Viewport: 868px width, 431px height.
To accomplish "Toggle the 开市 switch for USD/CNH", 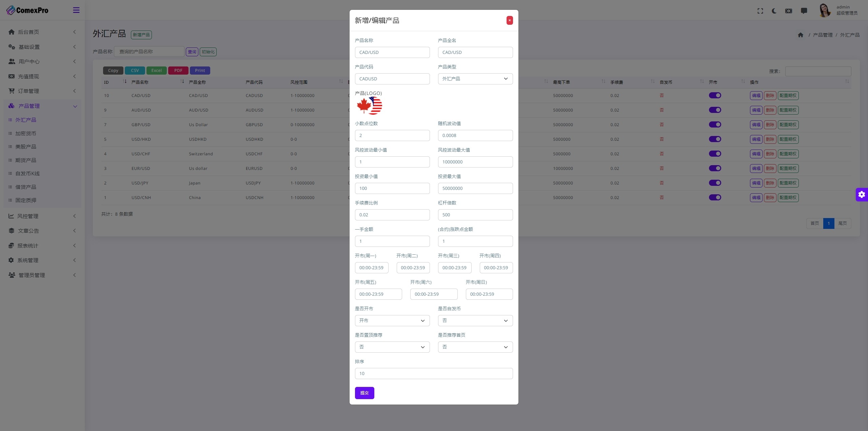I will click(x=715, y=198).
